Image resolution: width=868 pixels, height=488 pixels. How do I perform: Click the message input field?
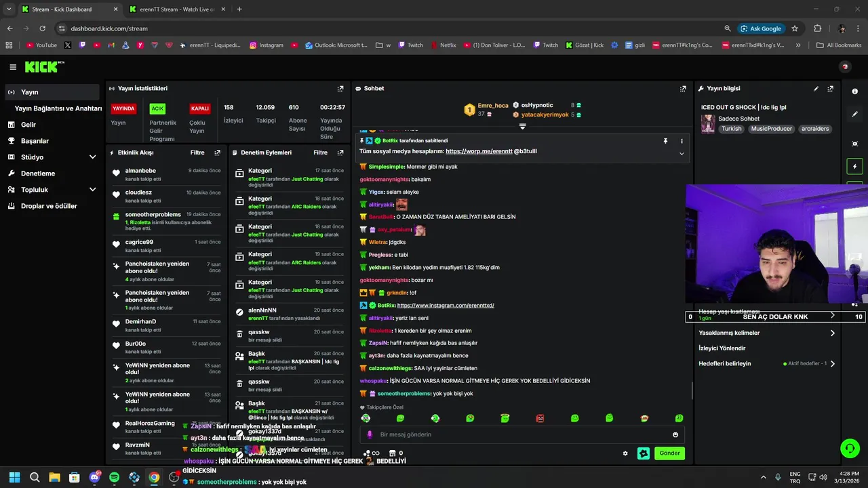pos(522,434)
